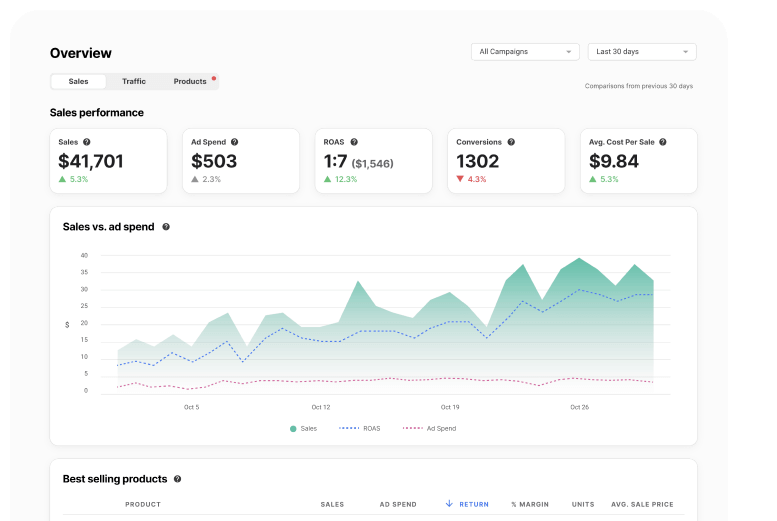Click the gray triangle under $503
777x521 pixels.
click(x=195, y=179)
